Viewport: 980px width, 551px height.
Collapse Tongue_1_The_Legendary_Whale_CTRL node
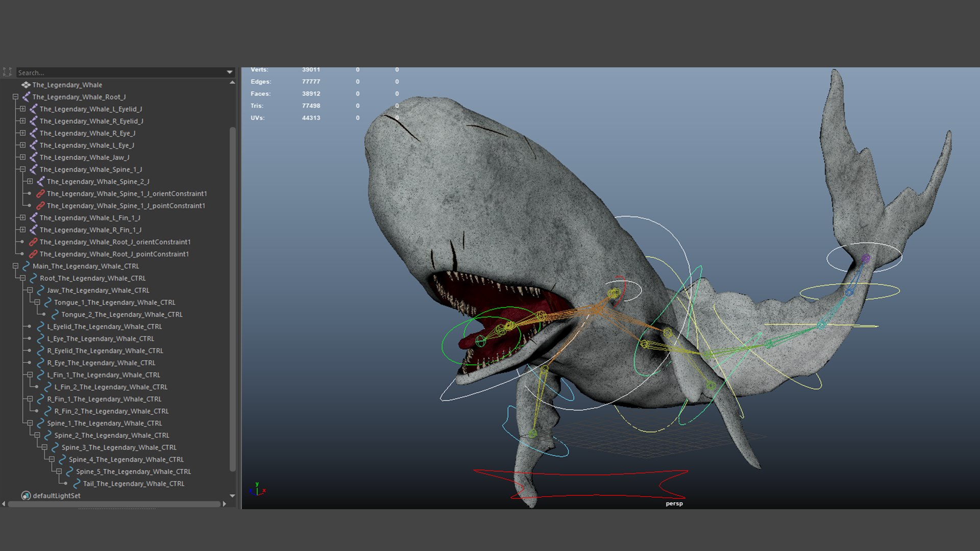click(x=37, y=303)
